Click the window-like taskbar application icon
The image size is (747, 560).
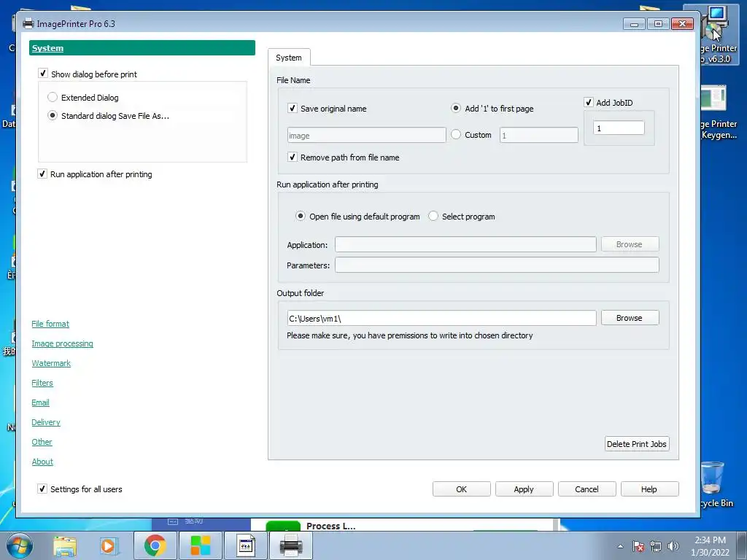(247, 545)
